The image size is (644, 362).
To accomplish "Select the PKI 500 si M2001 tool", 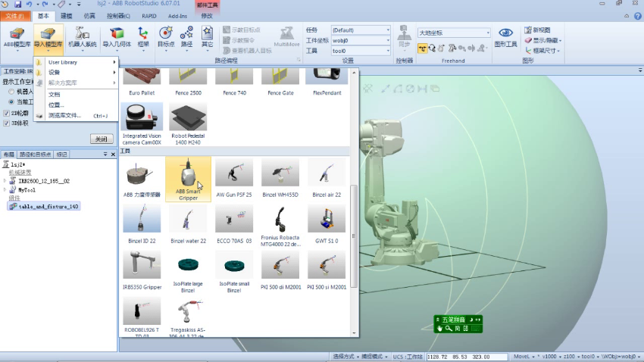I will 327,271.
